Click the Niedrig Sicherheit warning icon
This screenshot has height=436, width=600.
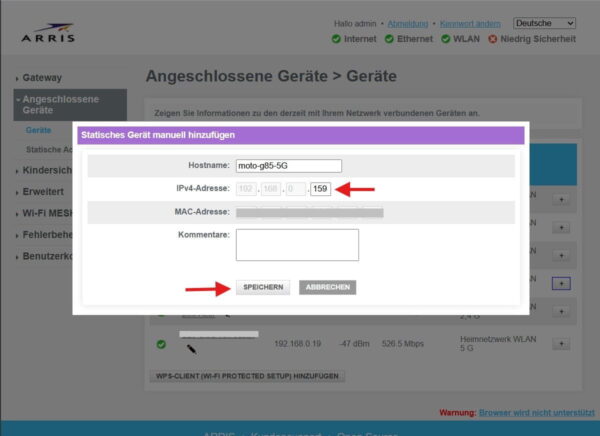[492, 39]
